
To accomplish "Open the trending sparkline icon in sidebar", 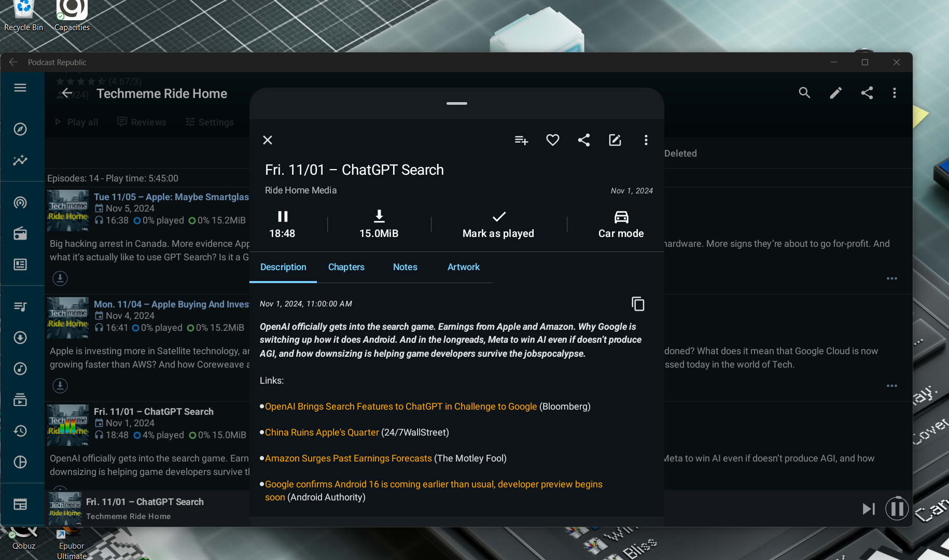I will 20,160.
